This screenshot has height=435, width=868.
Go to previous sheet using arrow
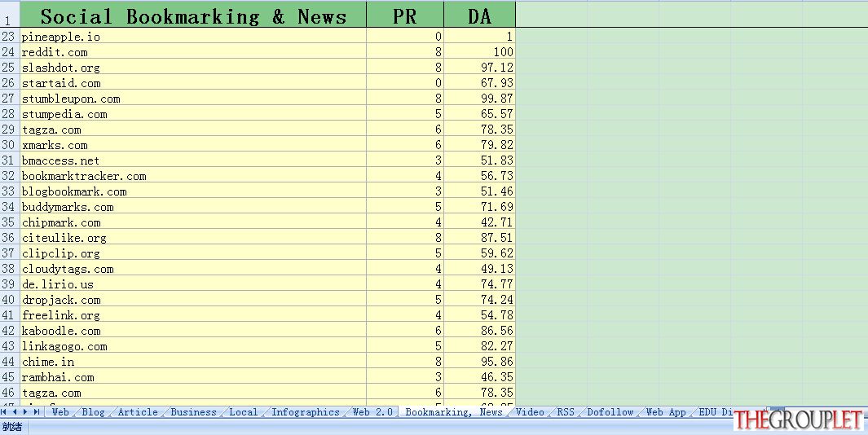(15, 411)
